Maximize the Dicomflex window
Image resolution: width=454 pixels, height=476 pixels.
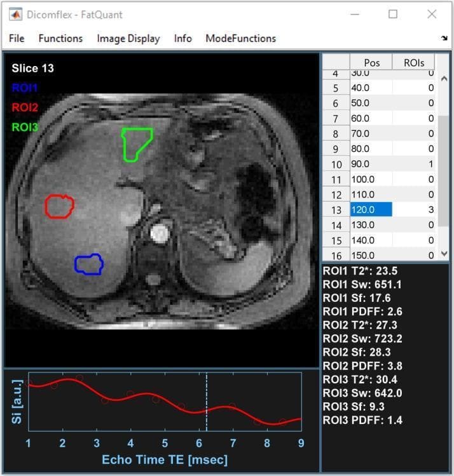[393, 14]
